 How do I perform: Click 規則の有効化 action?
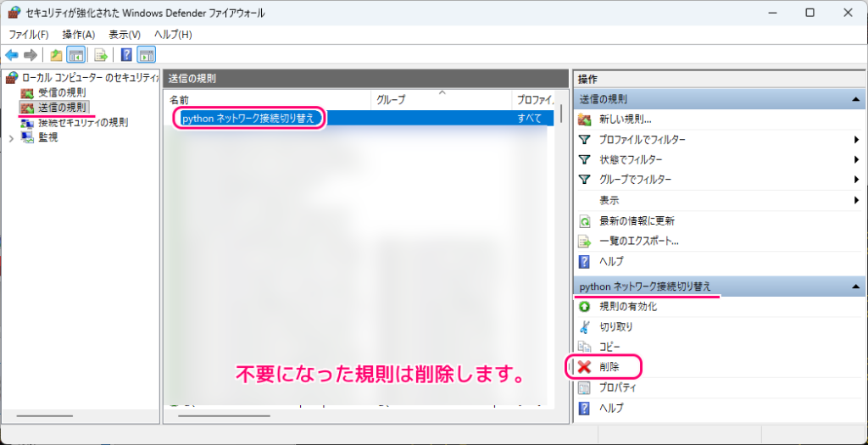[628, 307]
